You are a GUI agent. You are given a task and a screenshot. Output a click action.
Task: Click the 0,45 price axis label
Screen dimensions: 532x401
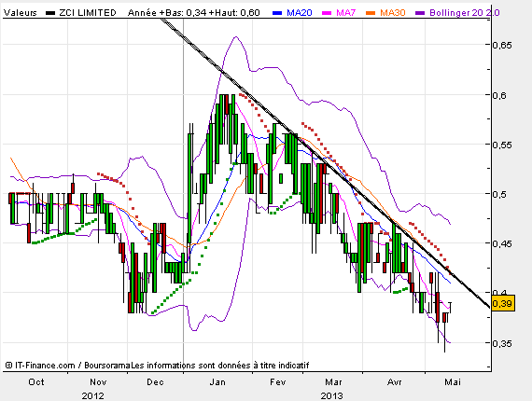pyautogui.click(x=502, y=243)
